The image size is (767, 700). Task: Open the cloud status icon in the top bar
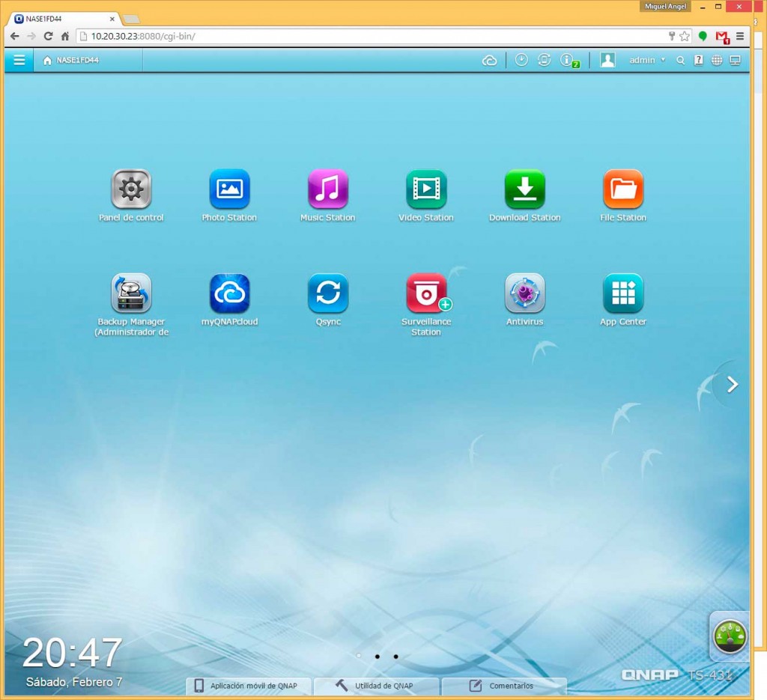click(490, 60)
